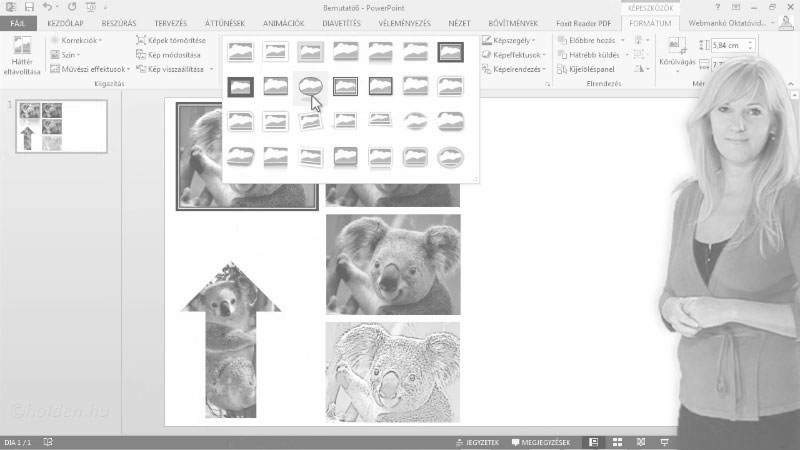
Task: Switch to the ÁTTŰNÉSEK tab
Action: (224, 23)
